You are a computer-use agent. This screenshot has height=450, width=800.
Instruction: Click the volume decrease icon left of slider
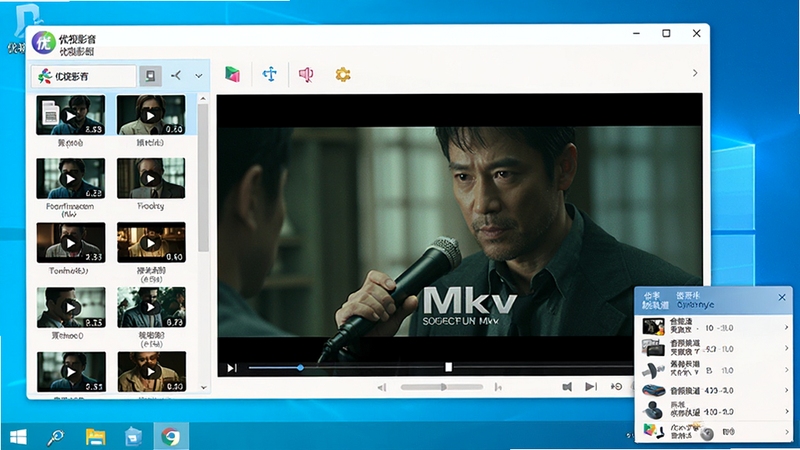point(382,388)
